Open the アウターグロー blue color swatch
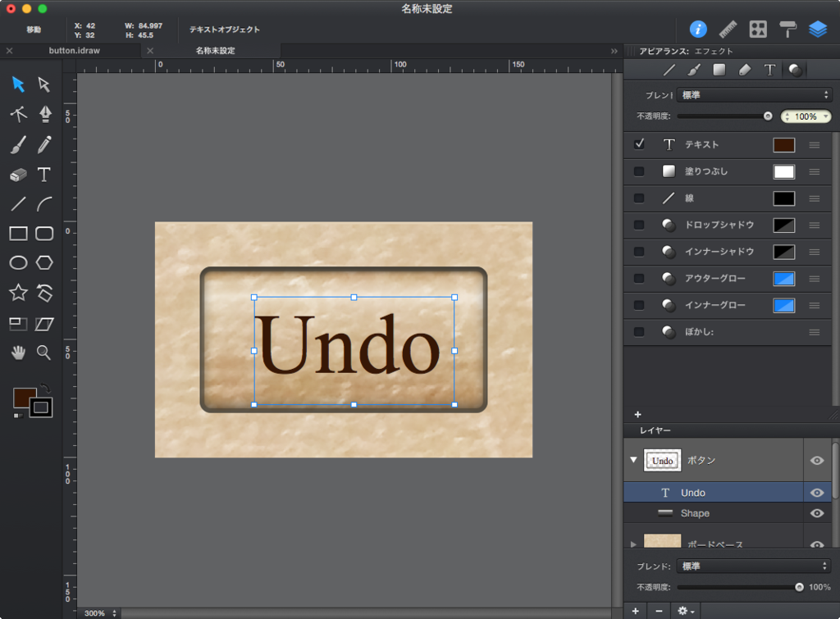The height and width of the screenshot is (619, 840). point(783,279)
